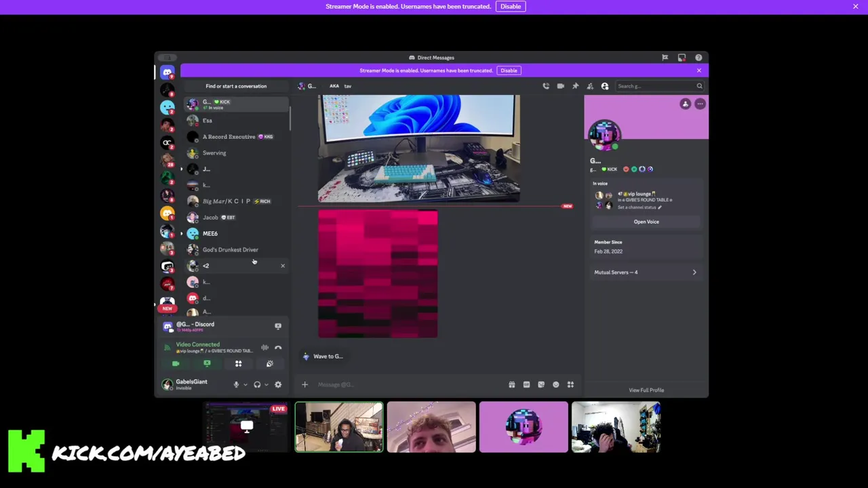This screenshot has width=868, height=488.
Task: Toggle the user profile panel icon
Action: click(x=605, y=86)
